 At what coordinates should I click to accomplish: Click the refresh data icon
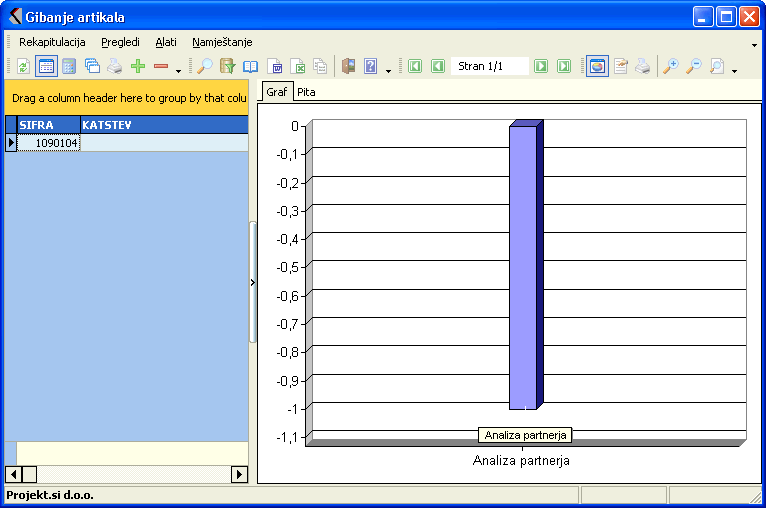[x=23, y=66]
